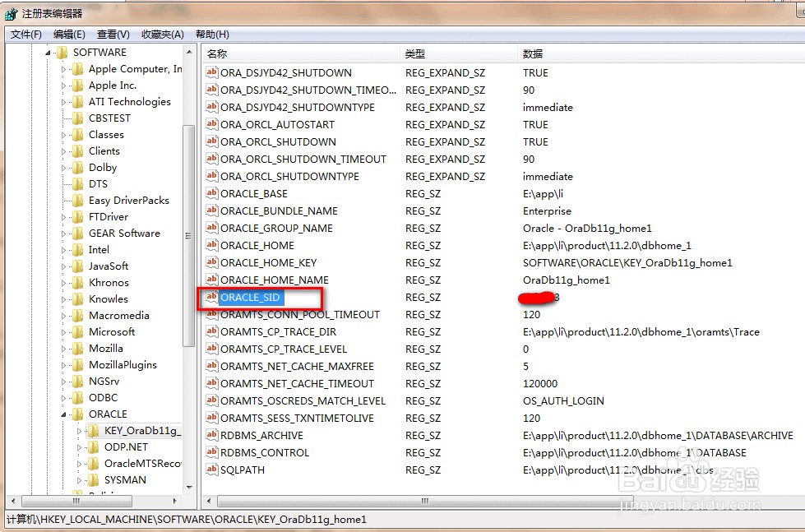Click the Dolby folder icon
The image size is (805, 532).
[x=78, y=168]
